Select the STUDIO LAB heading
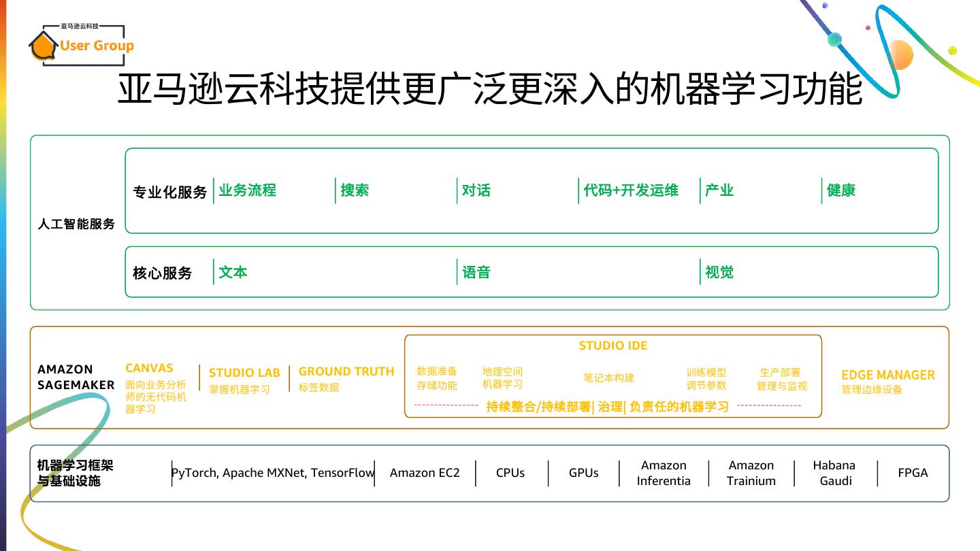This screenshot has width=980, height=551. [244, 373]
